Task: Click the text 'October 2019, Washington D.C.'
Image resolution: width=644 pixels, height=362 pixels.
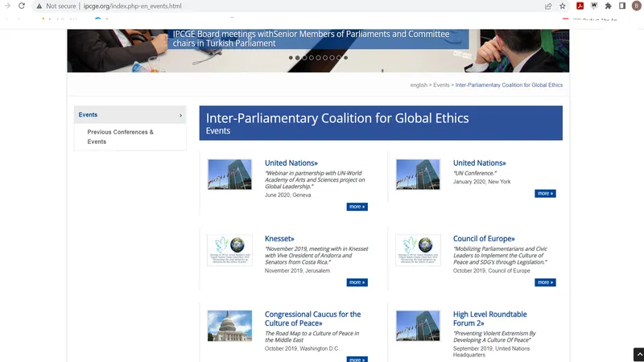Action: [302, 348]
